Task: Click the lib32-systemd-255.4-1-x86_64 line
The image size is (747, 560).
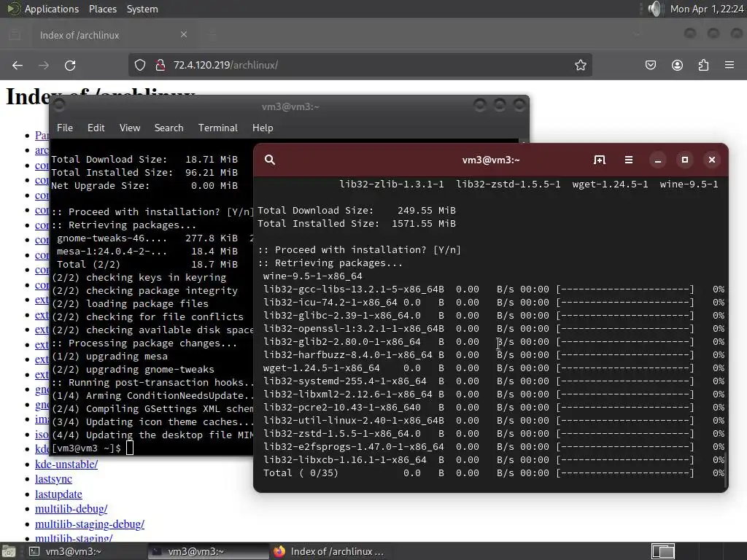Action: tap(494, 381)
